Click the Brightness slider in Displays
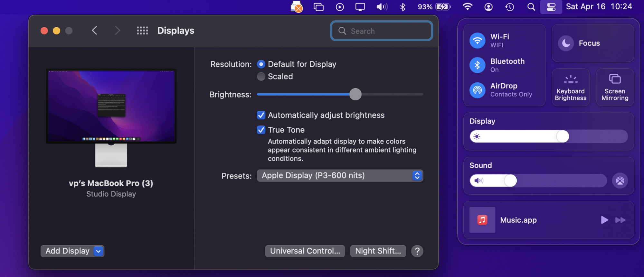This screenshot has height=277, width=644. [x=340, y=94]
